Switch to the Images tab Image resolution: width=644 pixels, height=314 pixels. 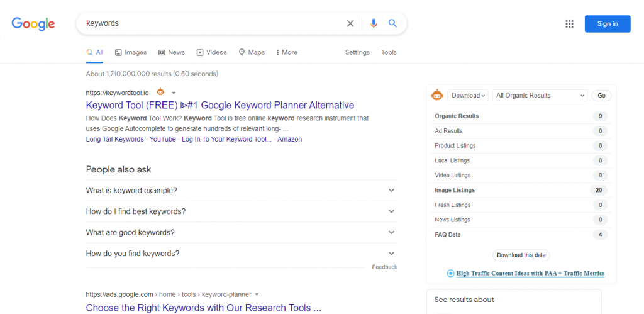131,53
